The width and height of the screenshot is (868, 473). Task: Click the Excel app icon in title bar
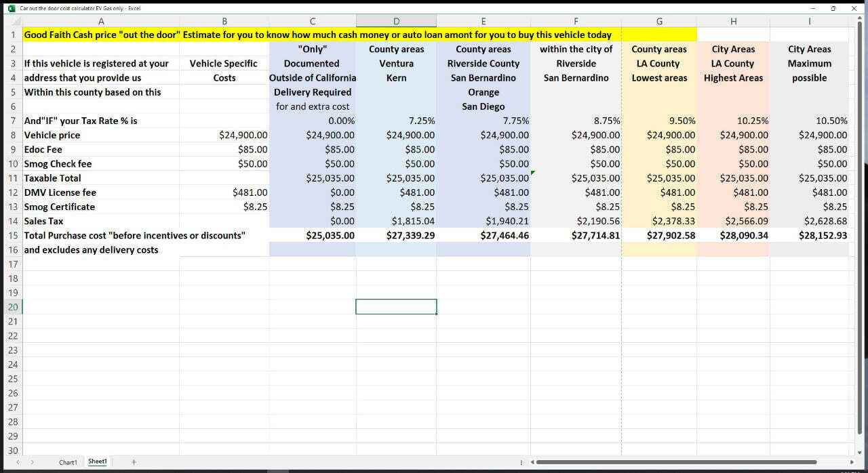pyautogui.click(x=12, y=8)
